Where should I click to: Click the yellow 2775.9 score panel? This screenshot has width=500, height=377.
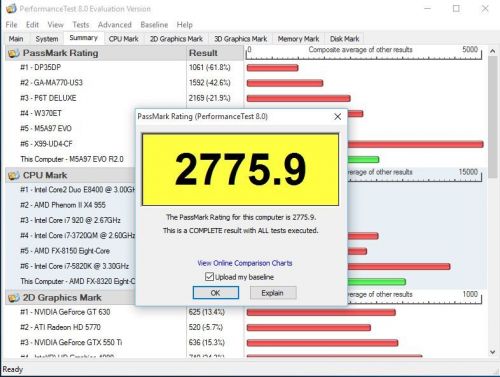coord(240,169)
